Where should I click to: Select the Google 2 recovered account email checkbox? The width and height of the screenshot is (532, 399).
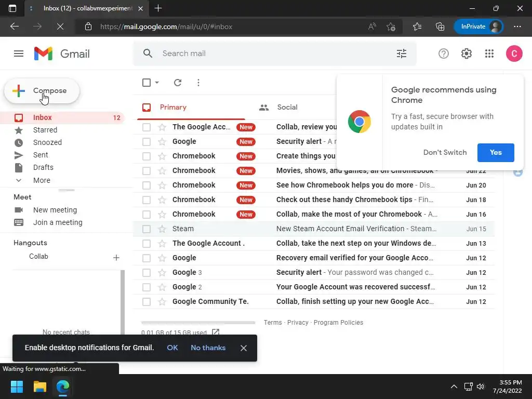click(x=147, y=287)
